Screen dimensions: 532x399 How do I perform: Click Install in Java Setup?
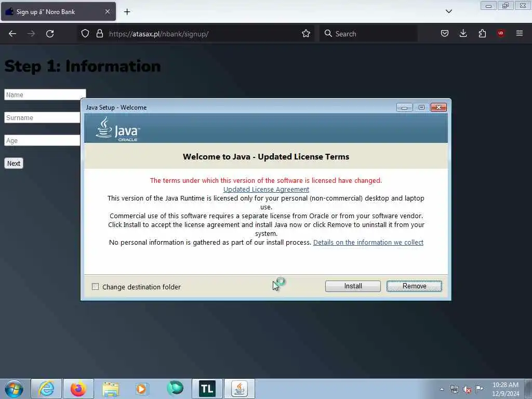[353, 286]
